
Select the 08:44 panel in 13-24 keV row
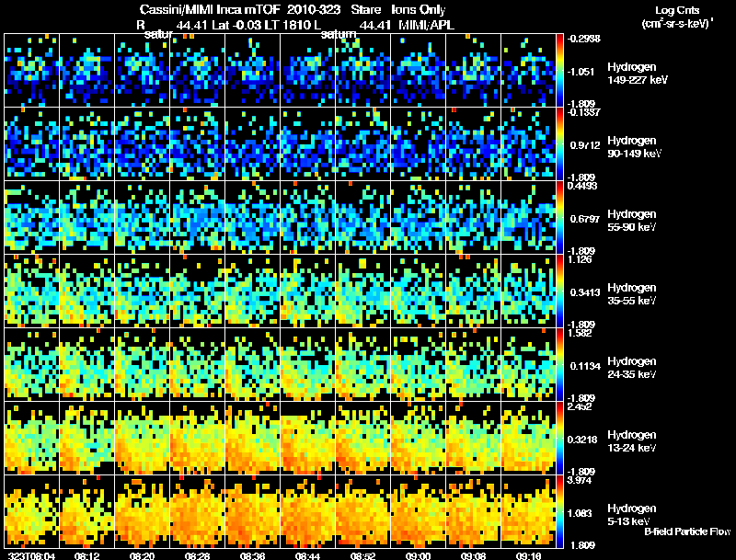(307, 438)
